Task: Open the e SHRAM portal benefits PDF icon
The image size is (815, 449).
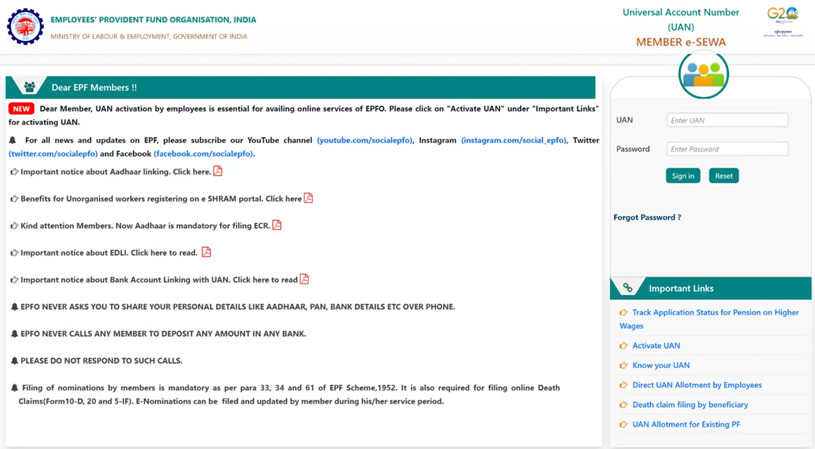Action: (308, 198)
